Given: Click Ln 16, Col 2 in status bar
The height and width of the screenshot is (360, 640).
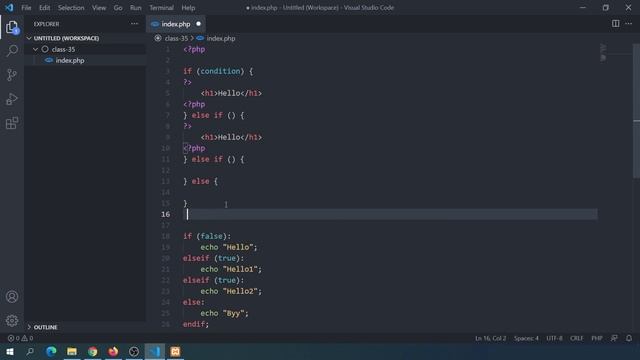Looking at the screenshot, I should click(x=490, y=338).
